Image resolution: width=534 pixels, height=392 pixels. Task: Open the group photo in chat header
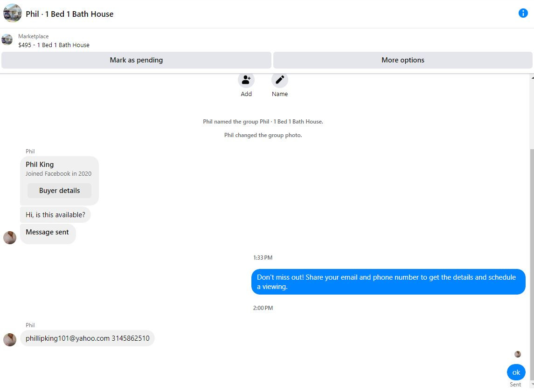(12, 13)
